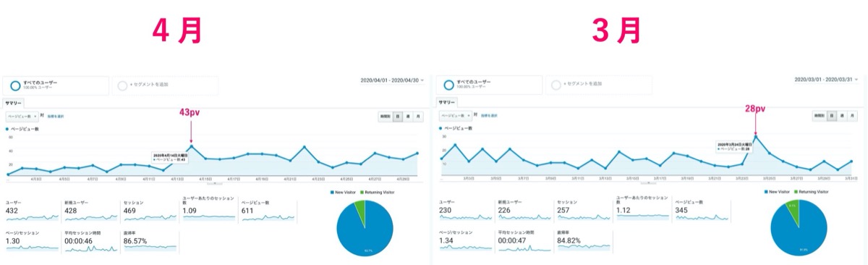Screen dimensions: 868x265
Task: Click the 84.82% bounce rate metric
Action: 583,241
